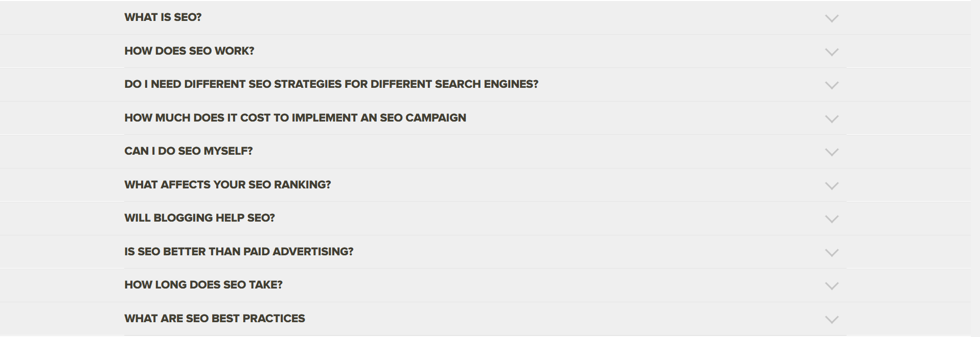Open the 'Can I do SEO myself?' answer
The width and height of the screenshot is (980, 337).
pos(188,151)
